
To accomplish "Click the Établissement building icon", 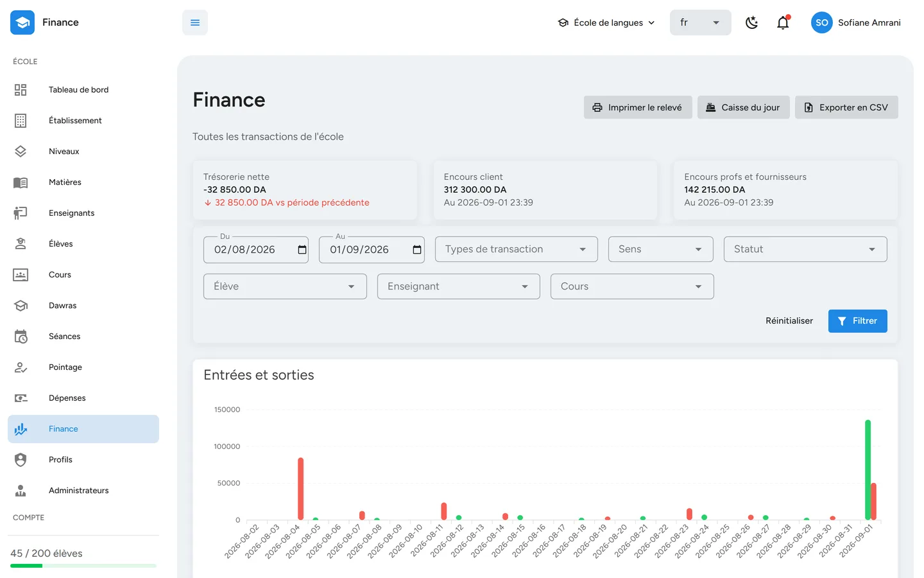I will pos(21,121).
